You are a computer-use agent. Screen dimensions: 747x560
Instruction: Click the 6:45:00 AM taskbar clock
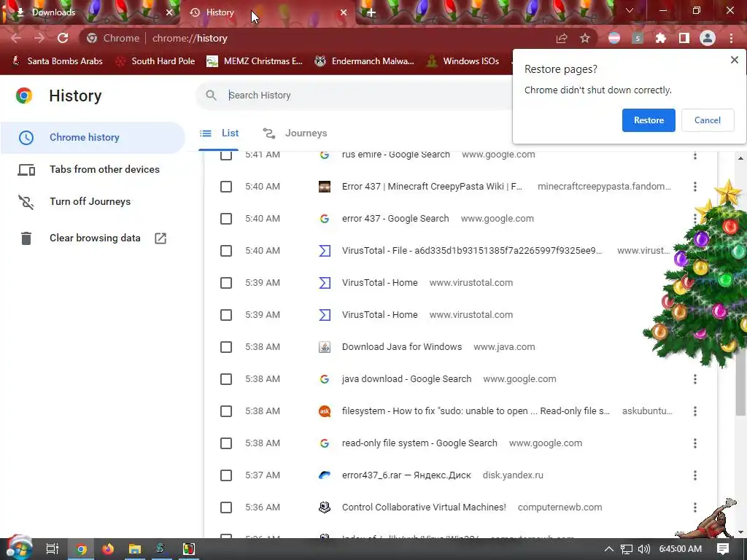[x=681, y=549]
